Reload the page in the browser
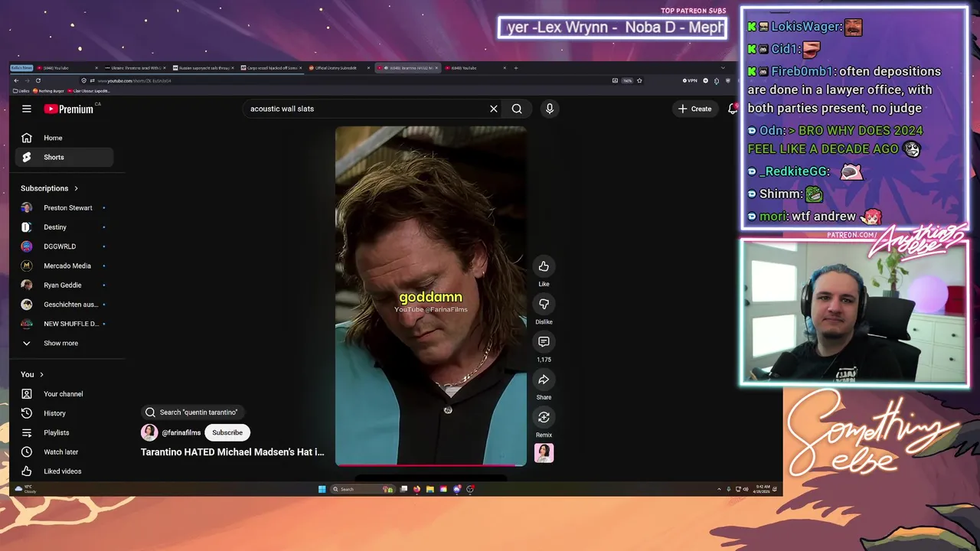 click(38, 80)
